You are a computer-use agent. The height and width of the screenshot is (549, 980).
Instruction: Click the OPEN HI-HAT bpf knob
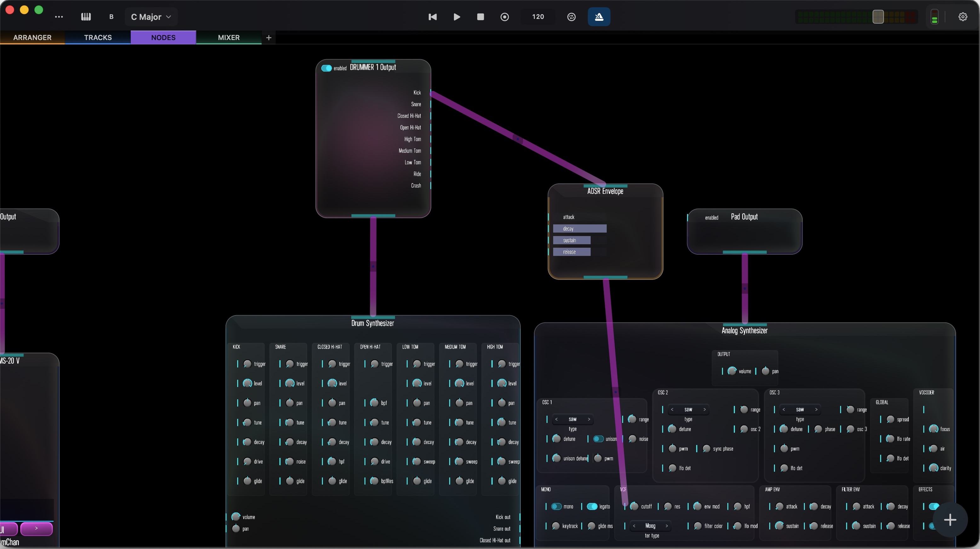pyautogui.click(x=374, y=403)
